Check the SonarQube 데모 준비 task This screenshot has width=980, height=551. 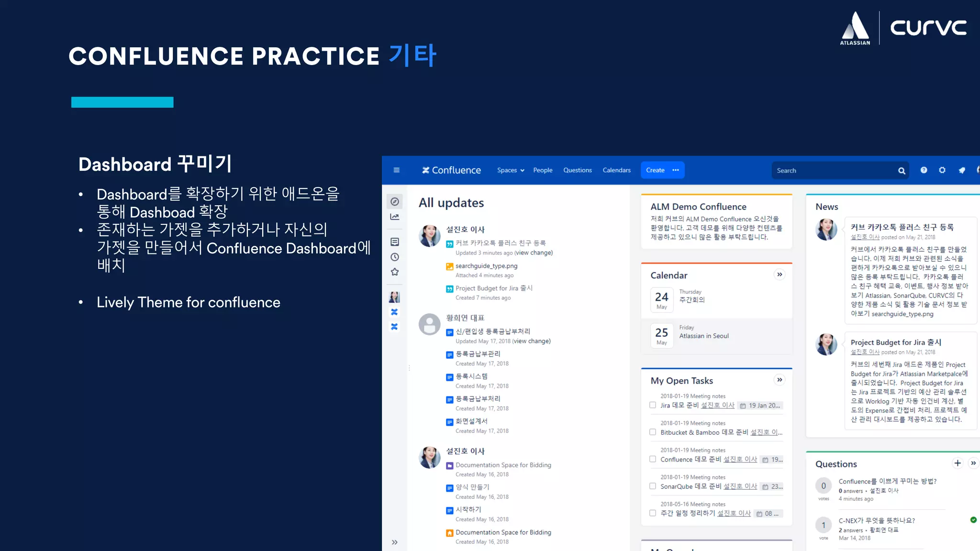653,486
